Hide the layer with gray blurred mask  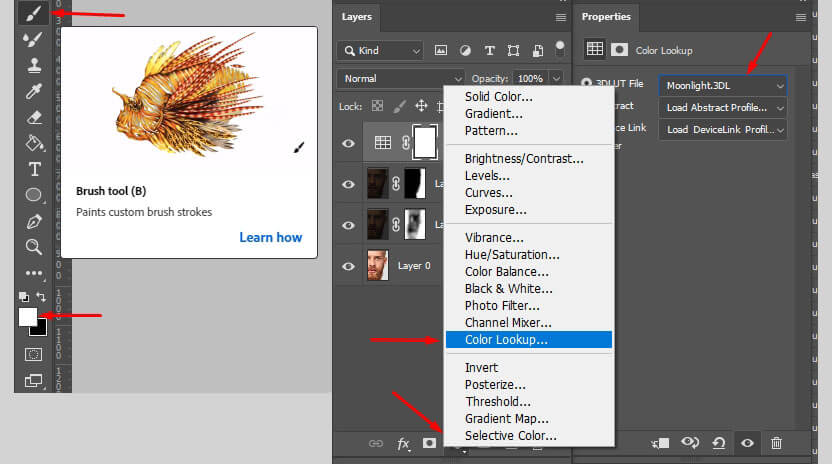tap(348, 225)
